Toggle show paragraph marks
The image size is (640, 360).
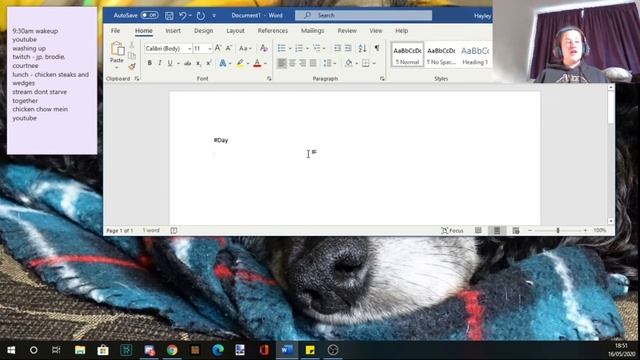click(x=377, y=48)
